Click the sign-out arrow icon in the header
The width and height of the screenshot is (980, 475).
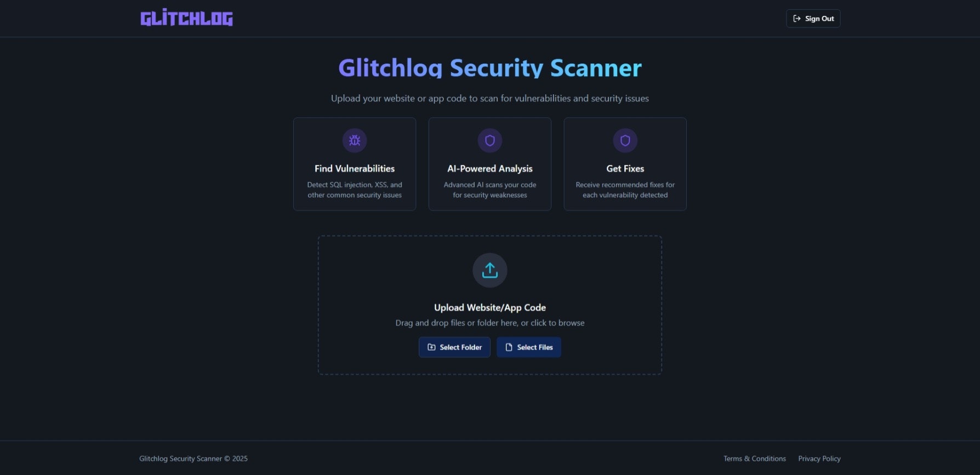(796, 18)
